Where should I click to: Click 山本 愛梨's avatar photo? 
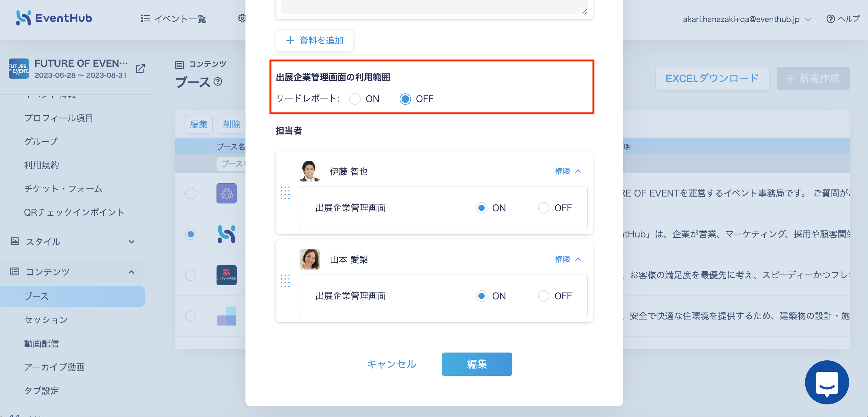point(309,259)
